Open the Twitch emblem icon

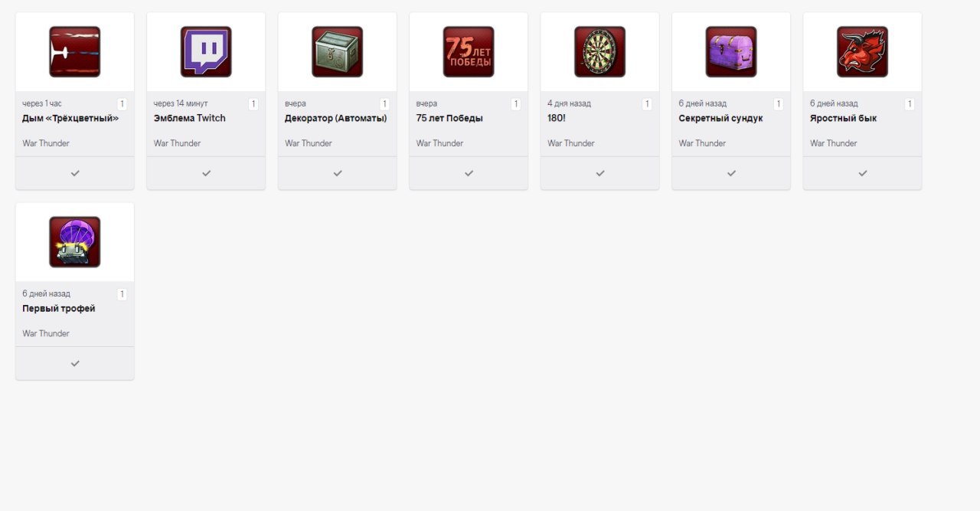pyautogui.click(x=206, y=52)
